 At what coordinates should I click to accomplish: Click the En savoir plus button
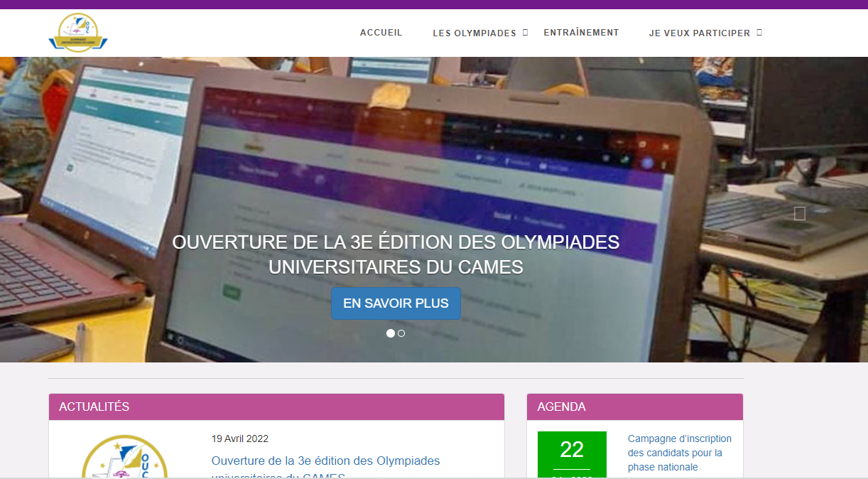point(396,303)
